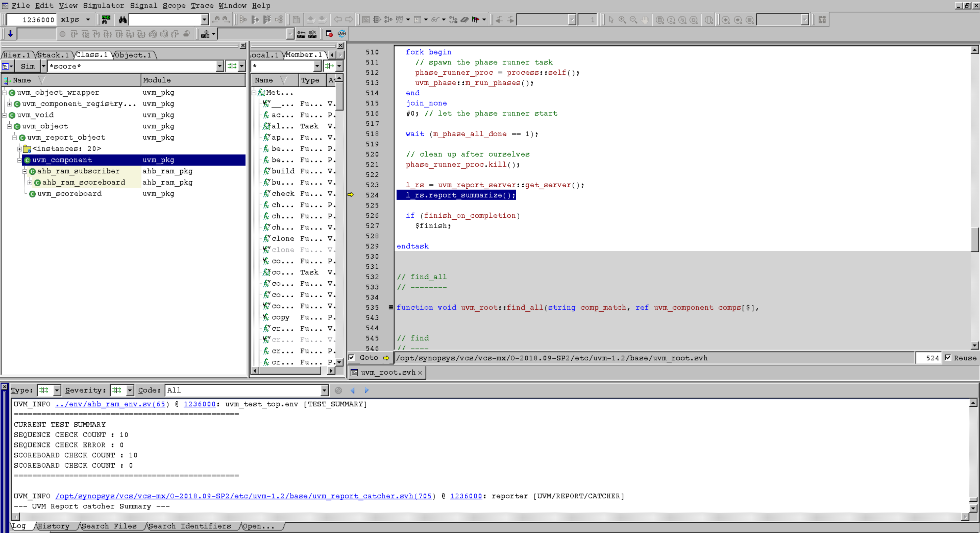Click the member list scroll-right arrow
This screenshot has width=980, height=533.
point(331,371)
